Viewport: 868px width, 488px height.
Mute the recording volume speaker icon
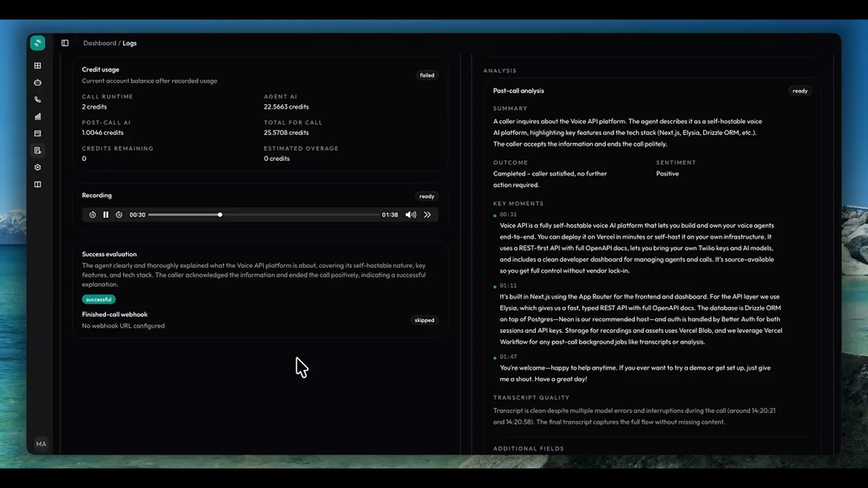click(411, 215)
